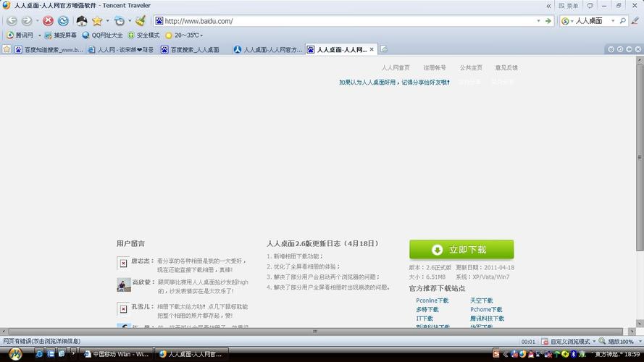Close the active 人人桌面-人人网 tab
644x362 pixels.
(x=372, y=49)
